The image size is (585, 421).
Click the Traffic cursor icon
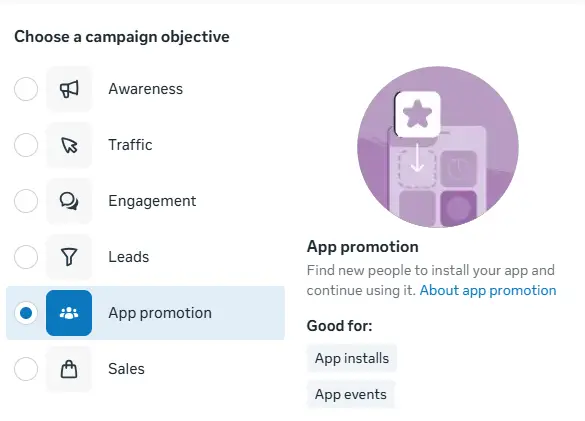point(69,145)
